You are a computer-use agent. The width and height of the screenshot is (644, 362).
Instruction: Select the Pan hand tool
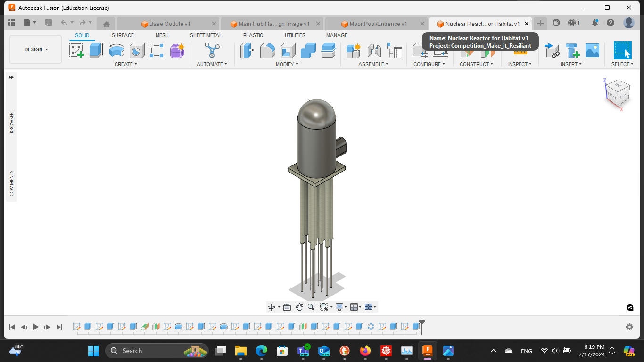tap(299, 307)
